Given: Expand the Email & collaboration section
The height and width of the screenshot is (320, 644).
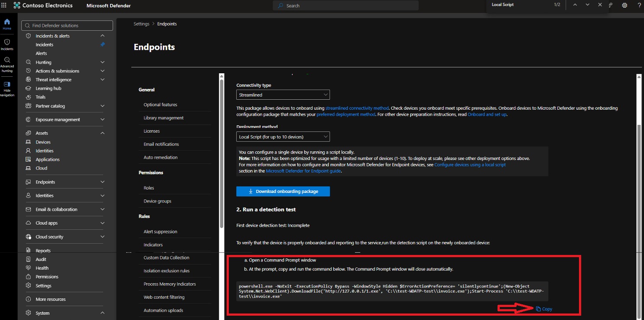Looking at the screenshot, I should tap(103, 209).
